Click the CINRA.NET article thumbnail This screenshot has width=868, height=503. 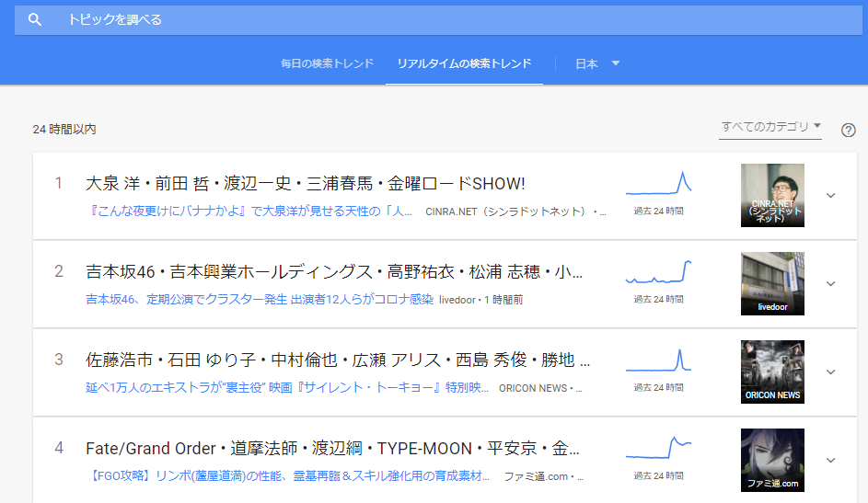[772, 195]
